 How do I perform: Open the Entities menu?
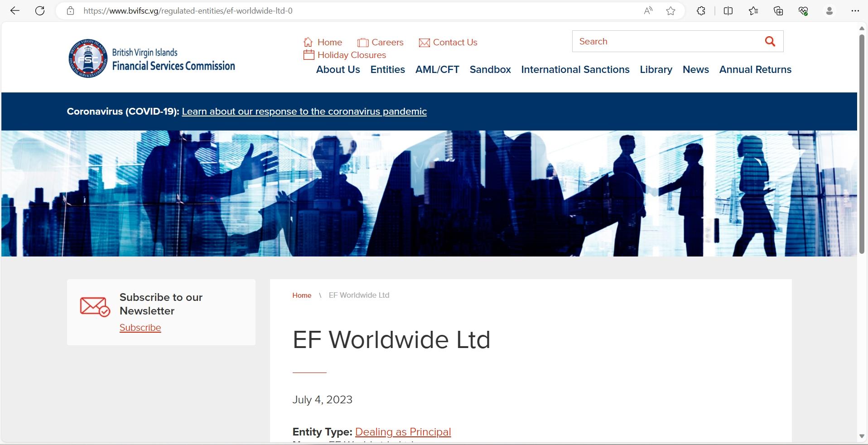coord(388,70)
